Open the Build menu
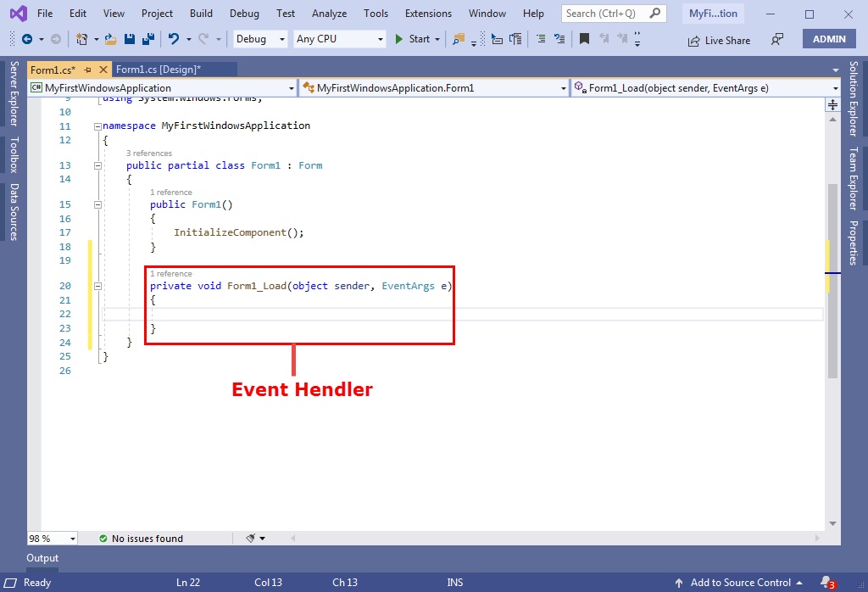The image size is (868, 592). click(201, 13)
